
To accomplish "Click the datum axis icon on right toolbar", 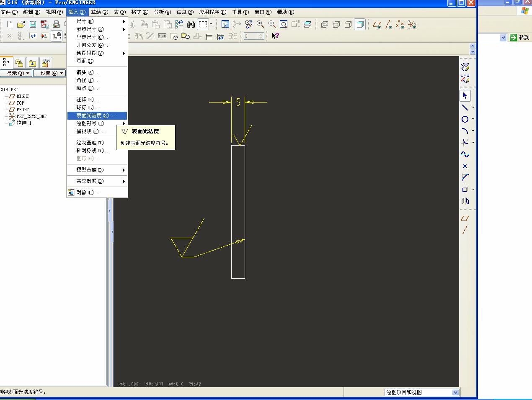I will 465,230.
